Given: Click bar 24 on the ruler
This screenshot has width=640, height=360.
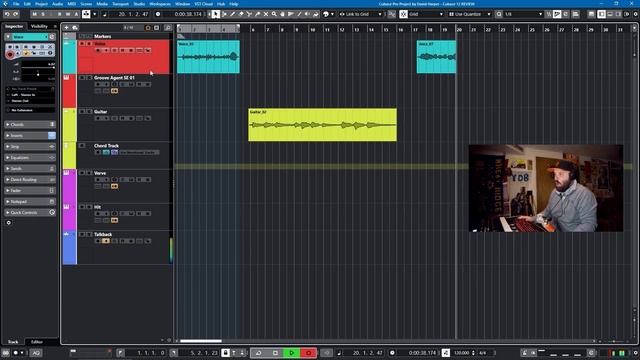Looking at the screenshot, I should pyautogui.click(x=517, y=29).
